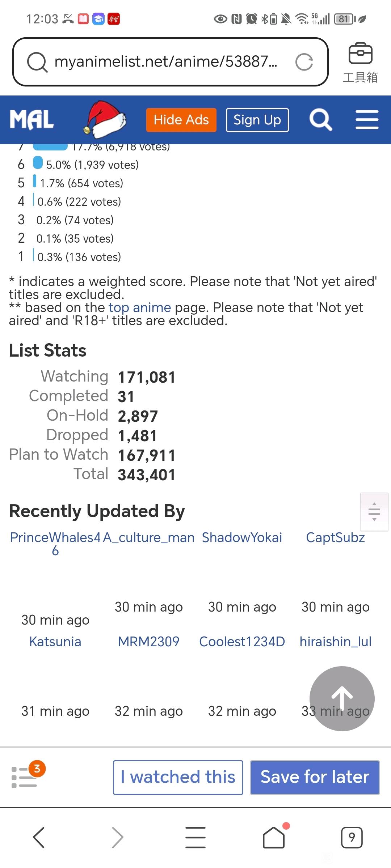This screenshot has height=868, width=391.
Task: Tap I watched this button
Action: pyautogui.click(x=178, y=777)
